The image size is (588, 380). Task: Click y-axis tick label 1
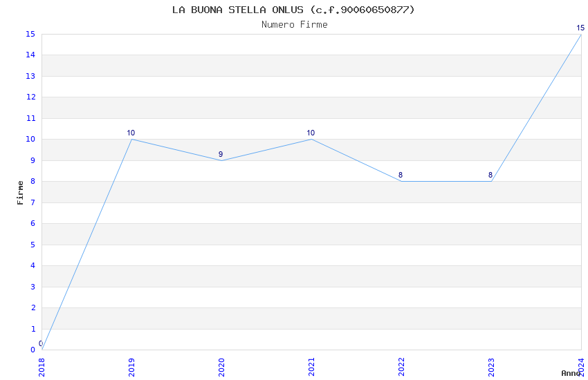[33, 329]
